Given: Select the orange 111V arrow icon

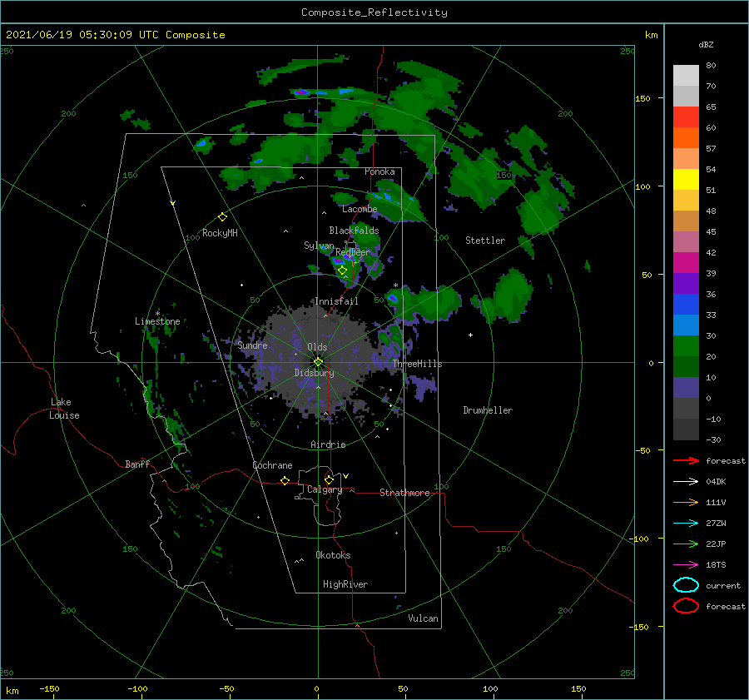Looking at the screenshot, I should point(686,502).
